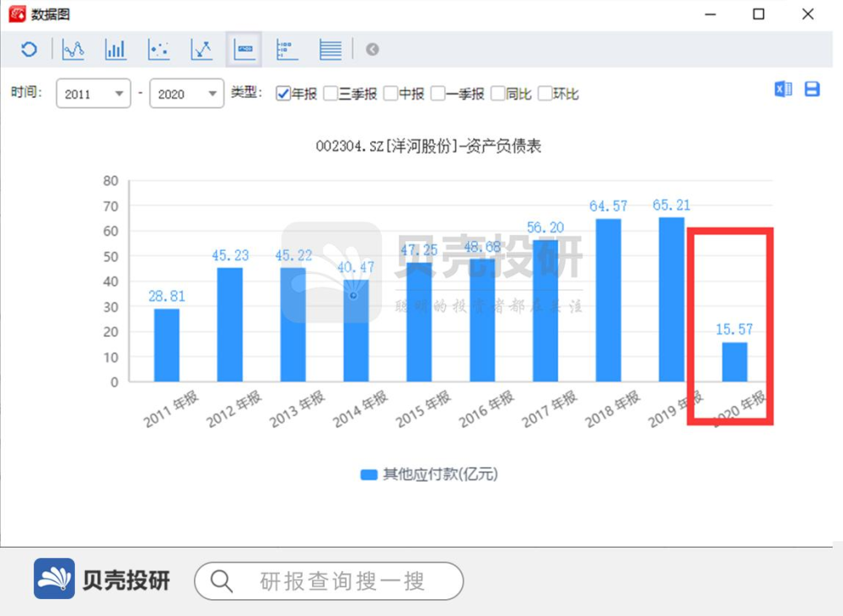Enable the 同比 checkbox
Screen dimensions: 843x616
(498, 94)
